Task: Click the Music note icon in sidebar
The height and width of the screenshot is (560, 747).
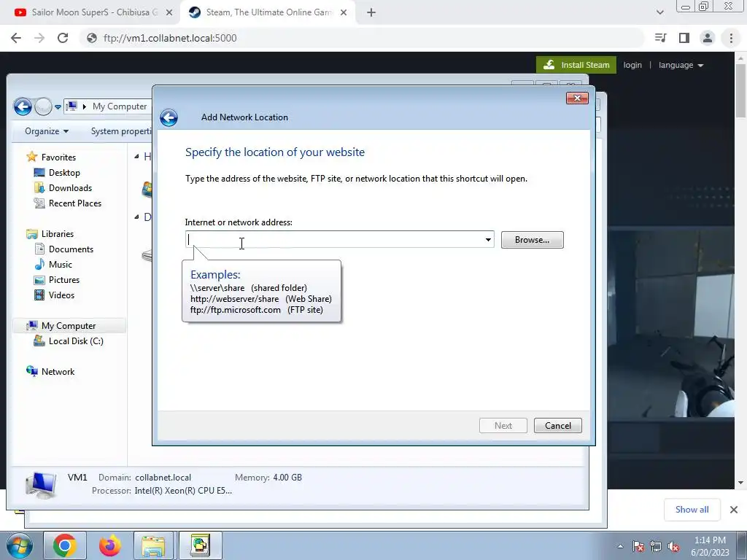Action: [x=39, y=264]
